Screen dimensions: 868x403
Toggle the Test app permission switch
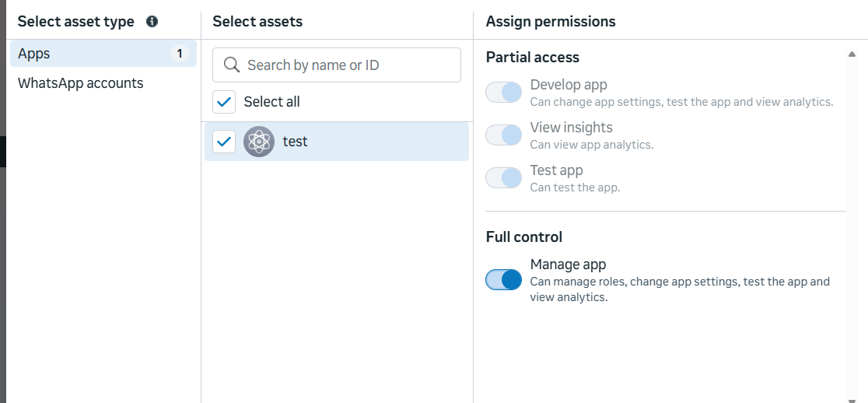point(503,178)
